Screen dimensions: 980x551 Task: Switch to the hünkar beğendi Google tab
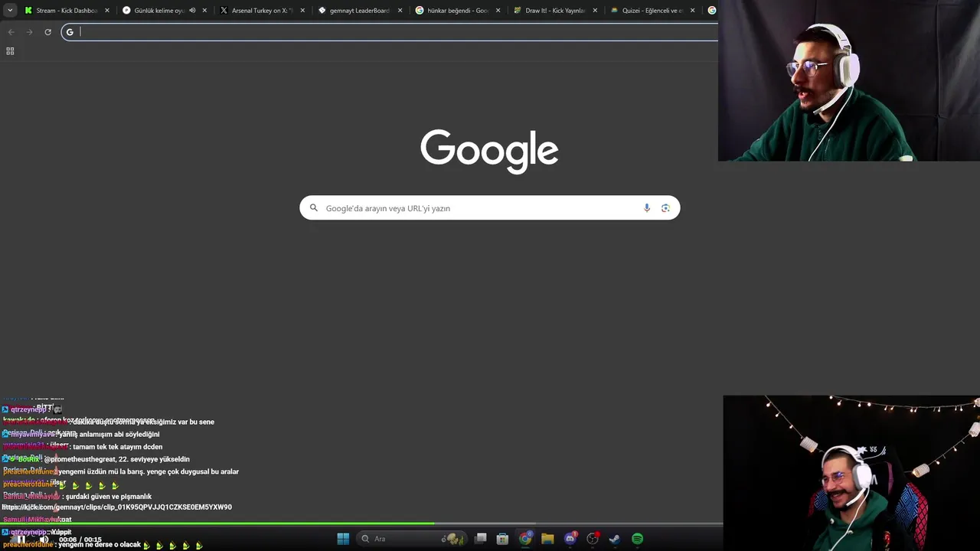pos(458,11)
